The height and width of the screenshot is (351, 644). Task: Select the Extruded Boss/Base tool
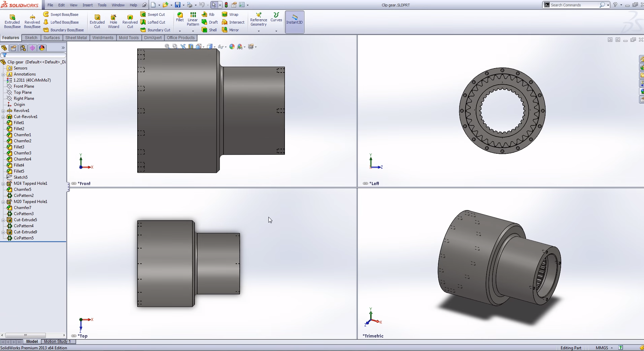point(12,21)
